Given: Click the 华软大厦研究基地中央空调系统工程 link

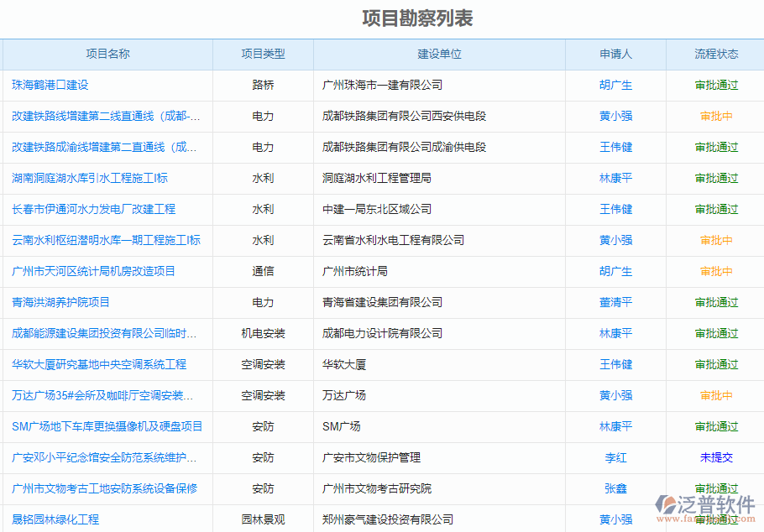Looking at the screenshot, I should click(99, 364).
